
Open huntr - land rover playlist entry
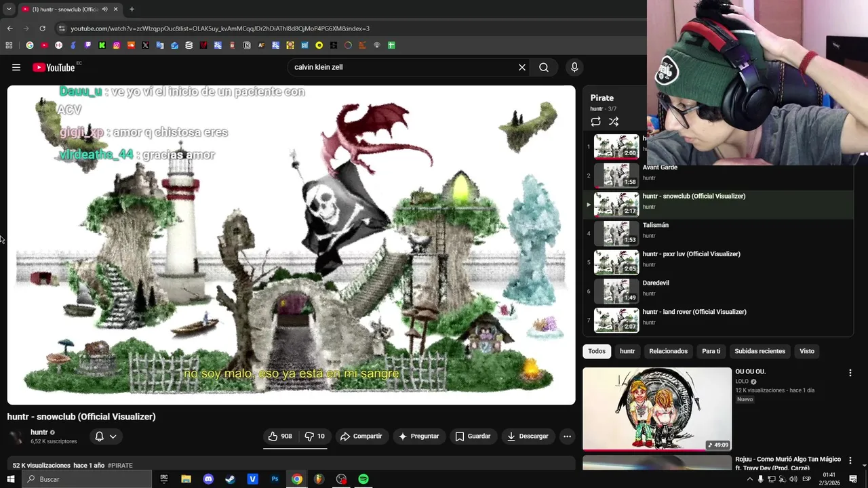(717, 320)
